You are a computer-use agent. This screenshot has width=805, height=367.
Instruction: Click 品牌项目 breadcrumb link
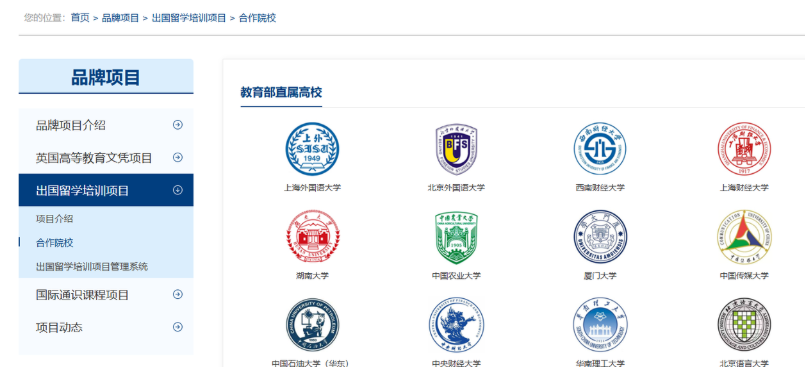click(x=120, y=18)
